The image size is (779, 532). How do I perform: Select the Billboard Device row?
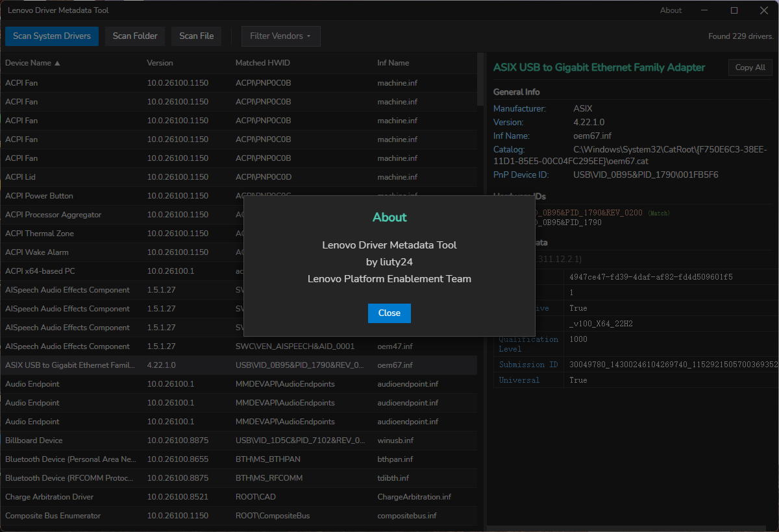point(238,441)
